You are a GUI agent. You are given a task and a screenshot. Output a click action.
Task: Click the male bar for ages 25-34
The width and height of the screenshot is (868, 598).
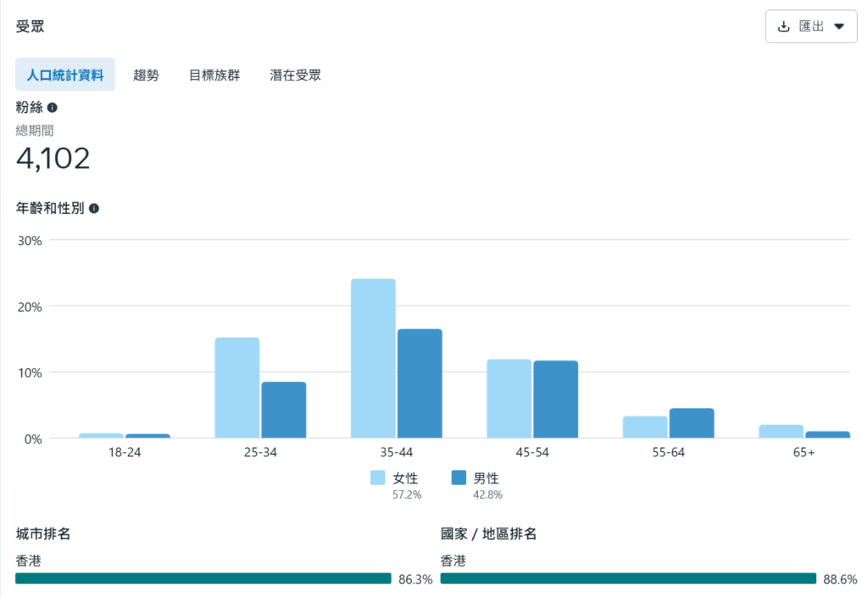click(x=284, y=410)
